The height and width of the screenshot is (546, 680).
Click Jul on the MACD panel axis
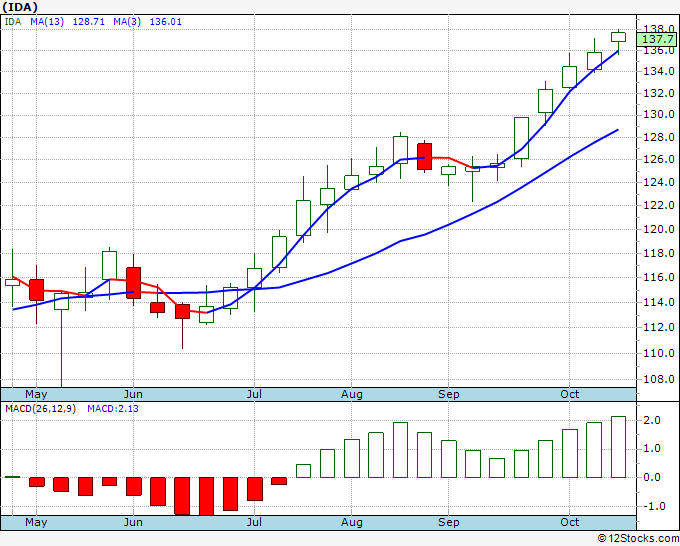coord(254,523)
